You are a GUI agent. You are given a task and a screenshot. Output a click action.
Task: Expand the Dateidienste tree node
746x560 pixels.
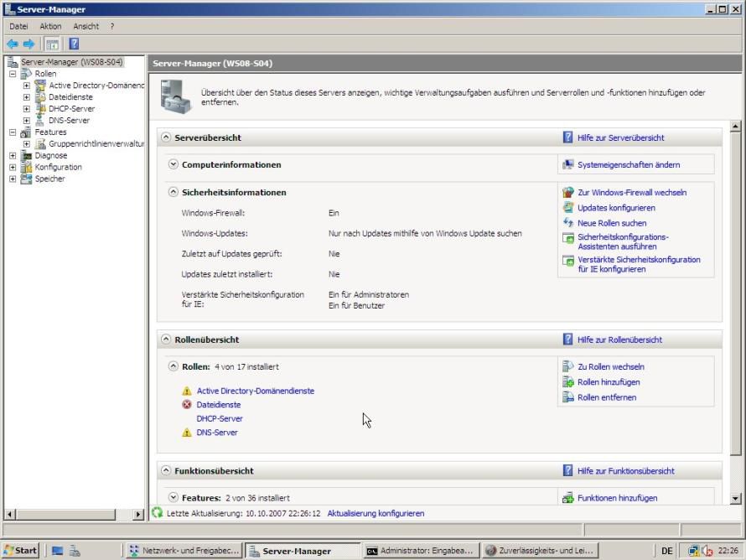pyautogui.click(x=27, y=97)
